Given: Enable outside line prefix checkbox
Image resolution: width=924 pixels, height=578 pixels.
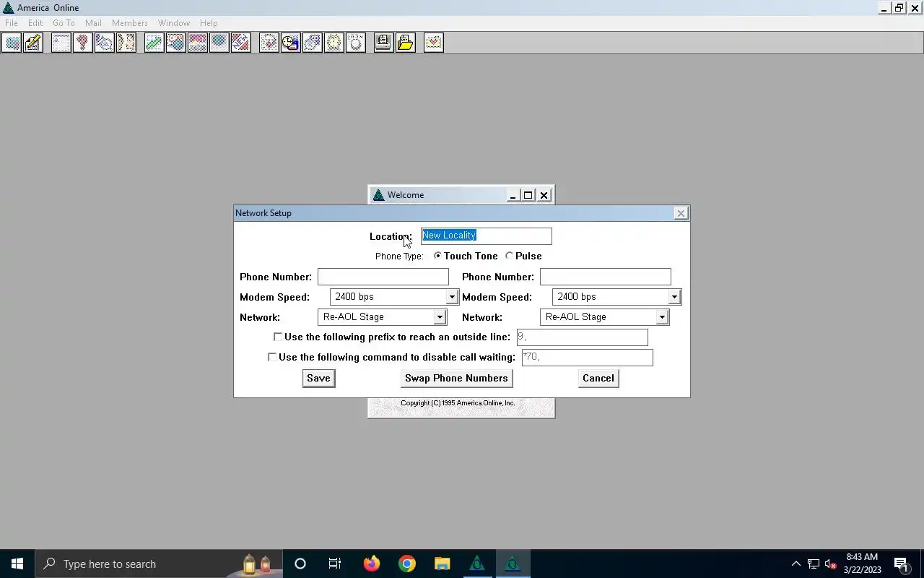Looking at the screenshot, I should click(278, 337).
